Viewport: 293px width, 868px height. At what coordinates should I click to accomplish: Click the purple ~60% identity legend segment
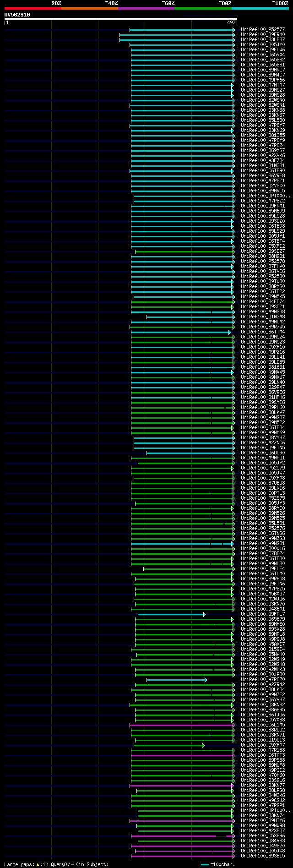click(x=146, y=8)
